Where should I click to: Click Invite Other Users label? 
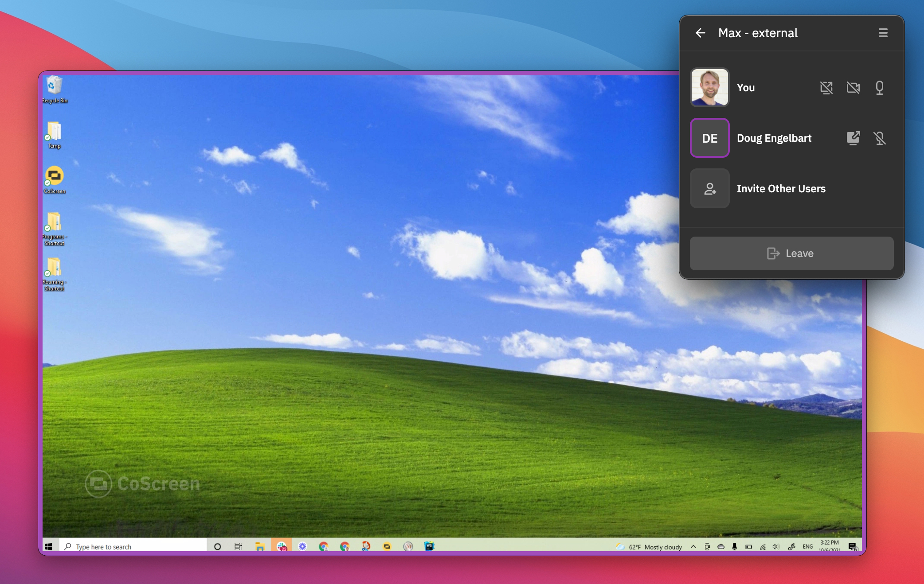click(781, 188)
